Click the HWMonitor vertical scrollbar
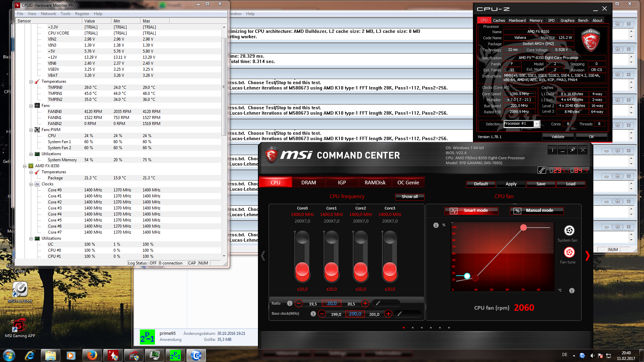The width and height of the screenshot is (644, 362). [x=224, y=87]
